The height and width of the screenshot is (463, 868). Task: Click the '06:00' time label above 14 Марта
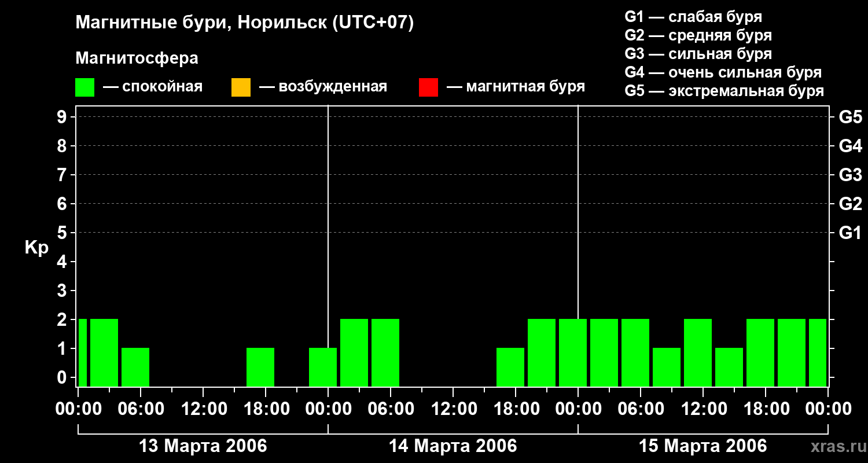tap(391, 409)
